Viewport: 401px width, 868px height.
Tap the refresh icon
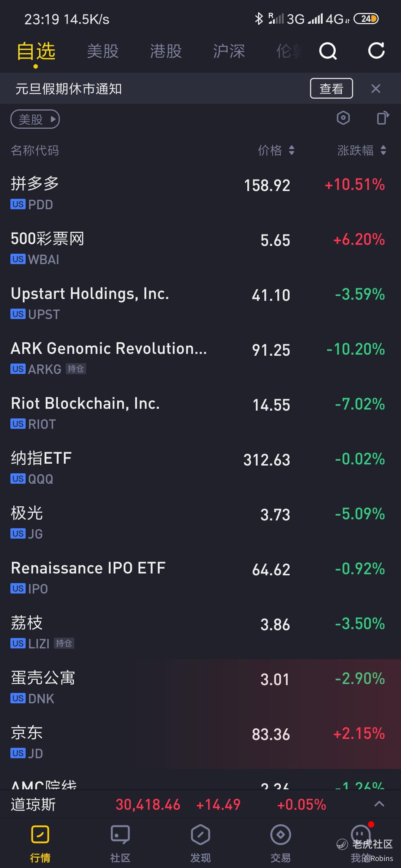(376, 51)
